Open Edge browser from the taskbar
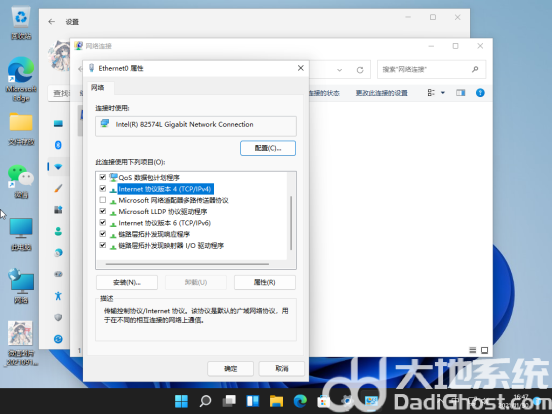 pyautogui.click(x=300, y=401)
